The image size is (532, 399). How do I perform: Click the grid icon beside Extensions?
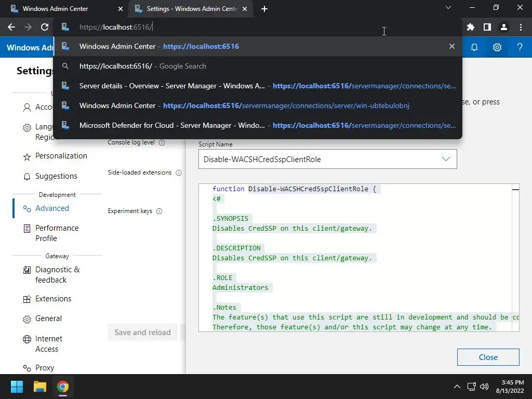[27, 299]
